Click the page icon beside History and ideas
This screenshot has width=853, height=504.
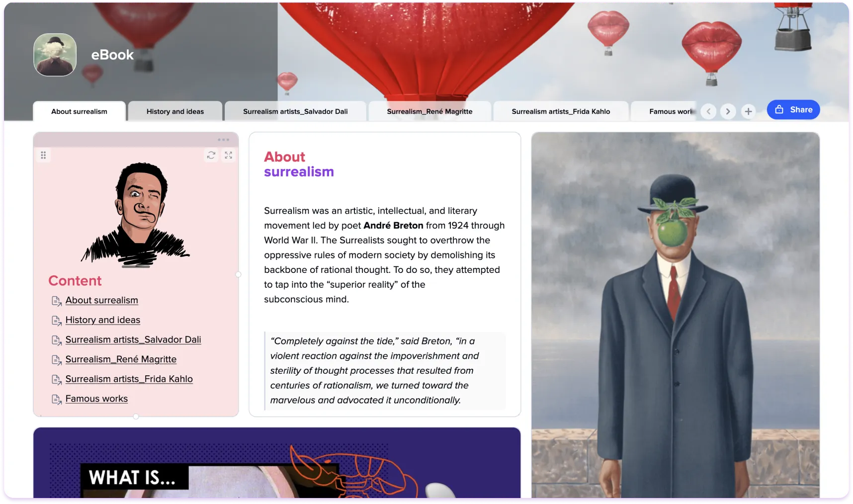pos(57,321)
